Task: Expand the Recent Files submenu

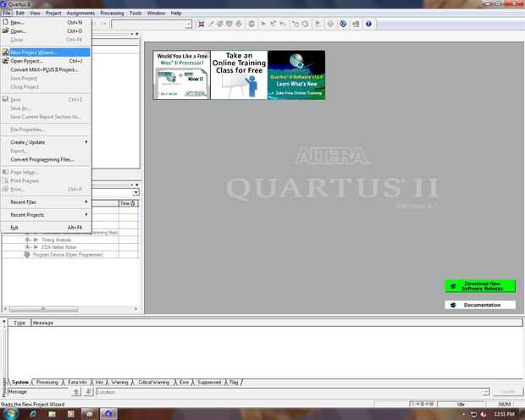Action: pos(47,202)
